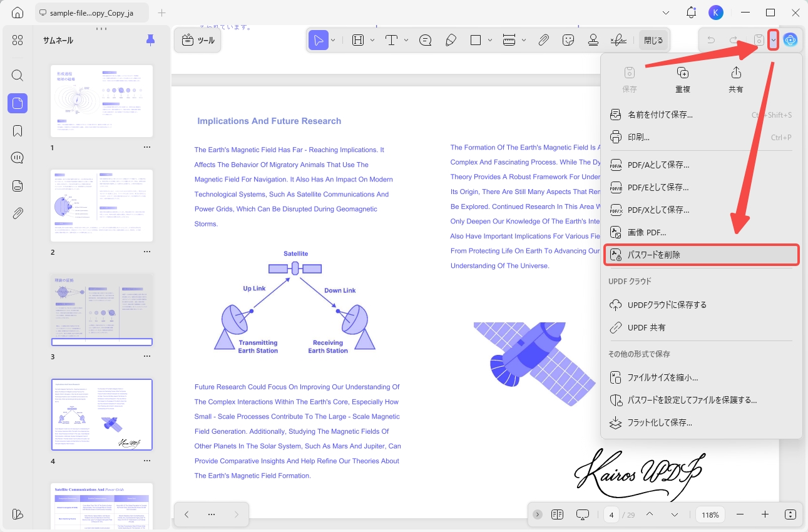Expand the selection tool dropdown arrow
This screenshot has height=532, width=808.
point(333,40)
